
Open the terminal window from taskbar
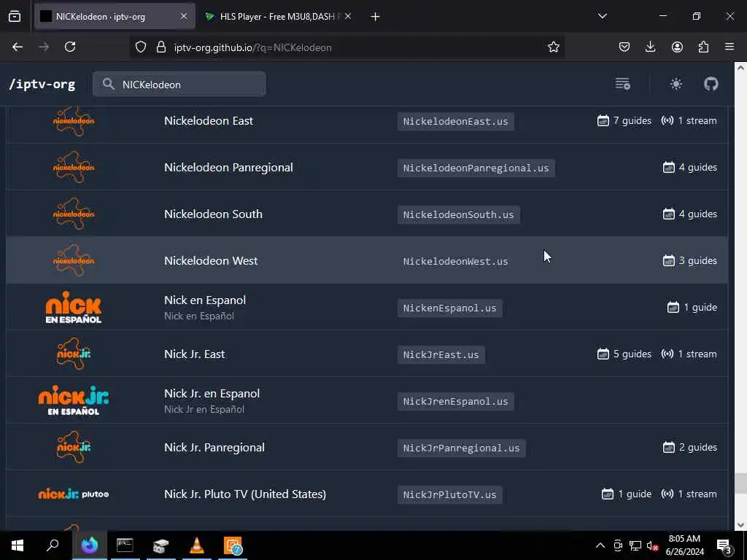pyautogui.click(x=125, y=545)
